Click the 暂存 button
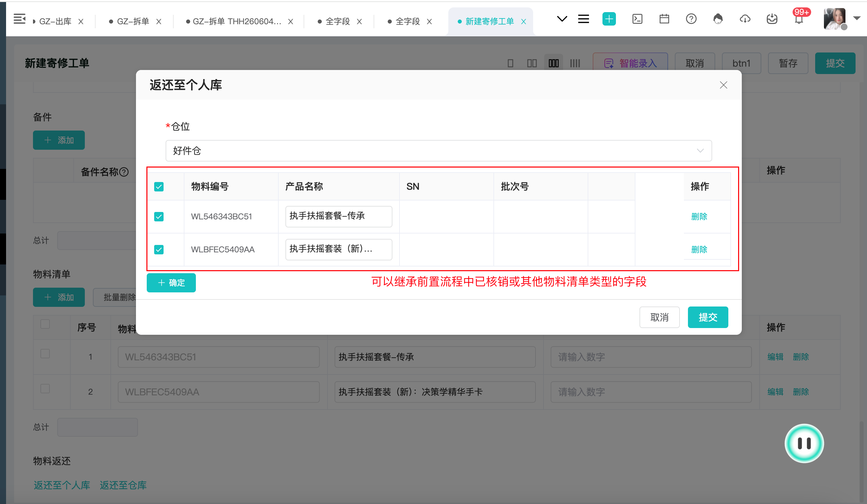Screen dimensions: 867x504 tap(788, 63)
